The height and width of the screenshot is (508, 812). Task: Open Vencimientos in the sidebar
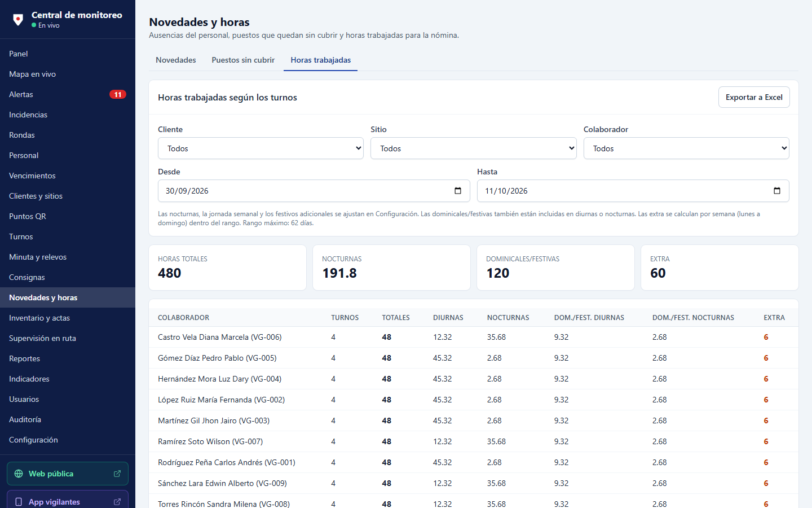pos(68,176)
